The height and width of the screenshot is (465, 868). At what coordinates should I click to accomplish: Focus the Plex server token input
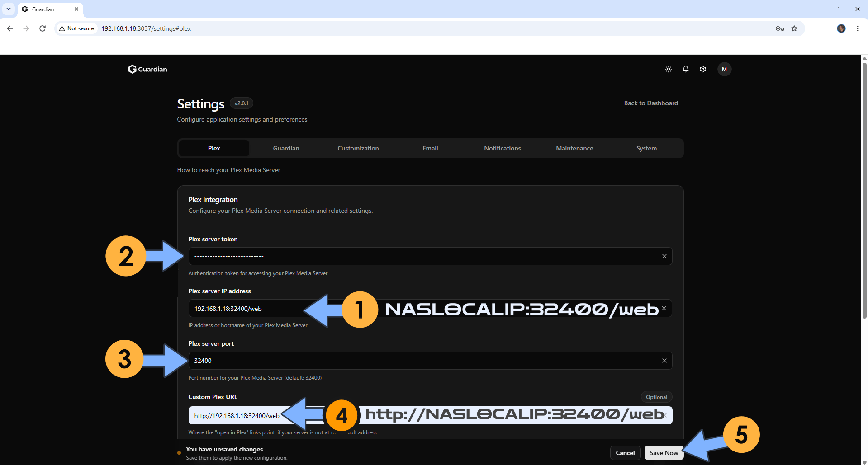point(430,256)
